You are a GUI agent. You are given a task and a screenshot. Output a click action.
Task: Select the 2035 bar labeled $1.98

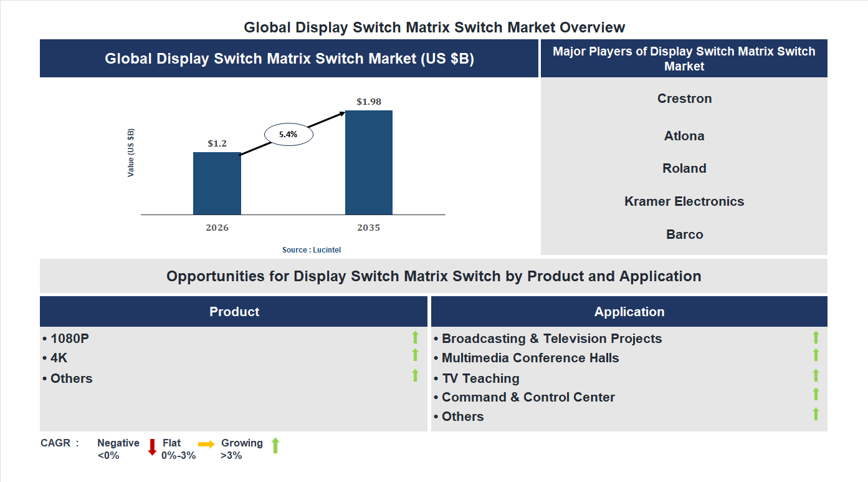(368, 162)
